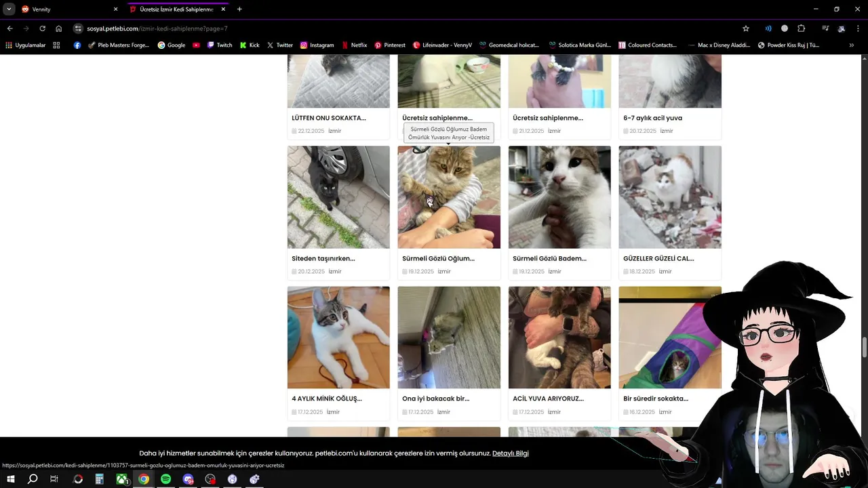Click the calico cat on rubble photo
The width and height of the screenshot is (868, 488).
tap(670, 197)
